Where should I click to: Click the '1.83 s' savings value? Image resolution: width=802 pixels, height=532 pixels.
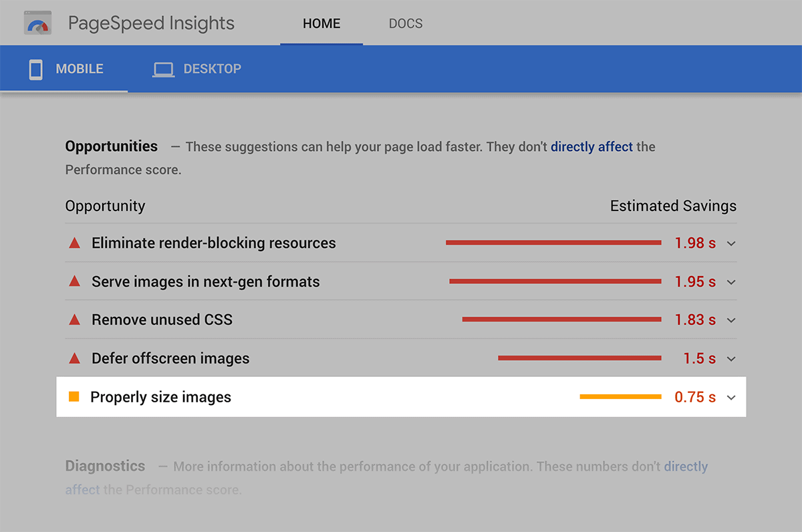[x=695, y=320]
